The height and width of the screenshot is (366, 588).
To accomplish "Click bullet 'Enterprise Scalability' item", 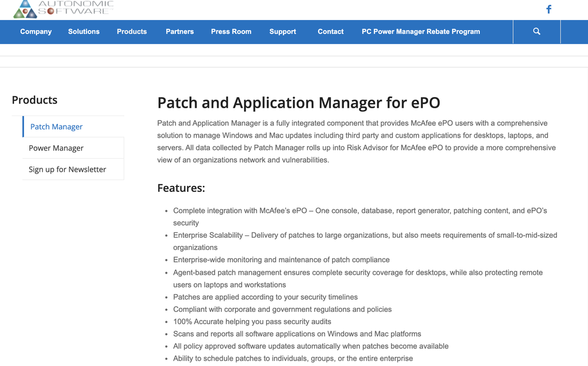I will 365,241.
